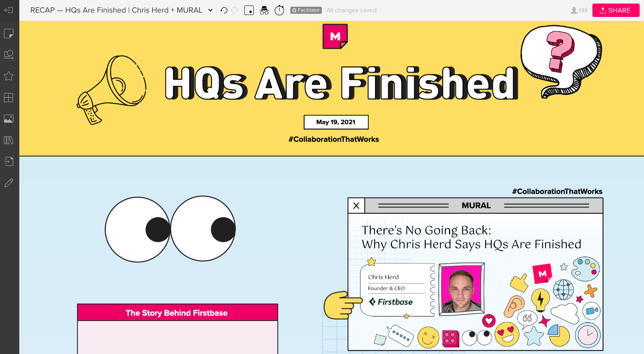Click the mural title text in header
644x354 pixels.
[x=116, y=10]
